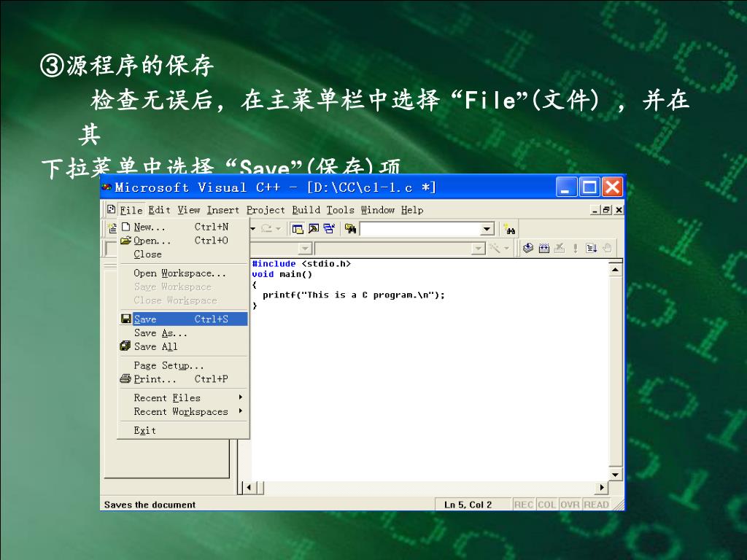This screenshot has height=560, width=747.
Task: Click the editor vertical scrollbar up arrow
Action: (616, 270)
